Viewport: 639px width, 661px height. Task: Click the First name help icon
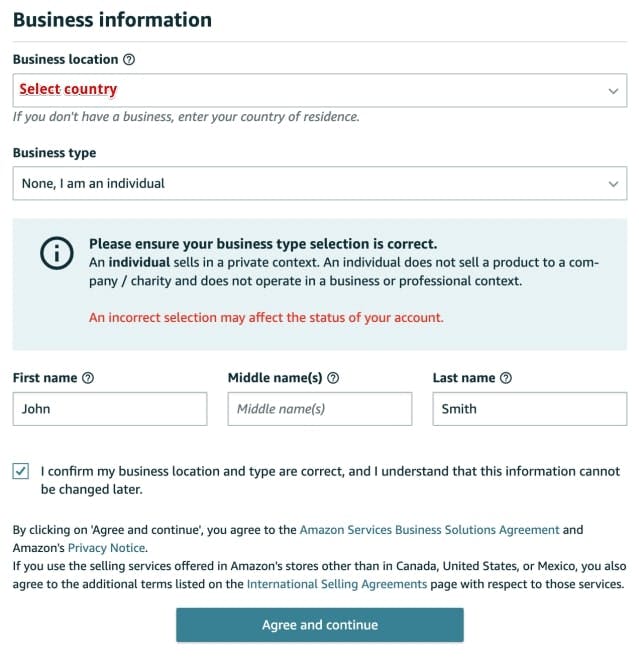[88, 378]
